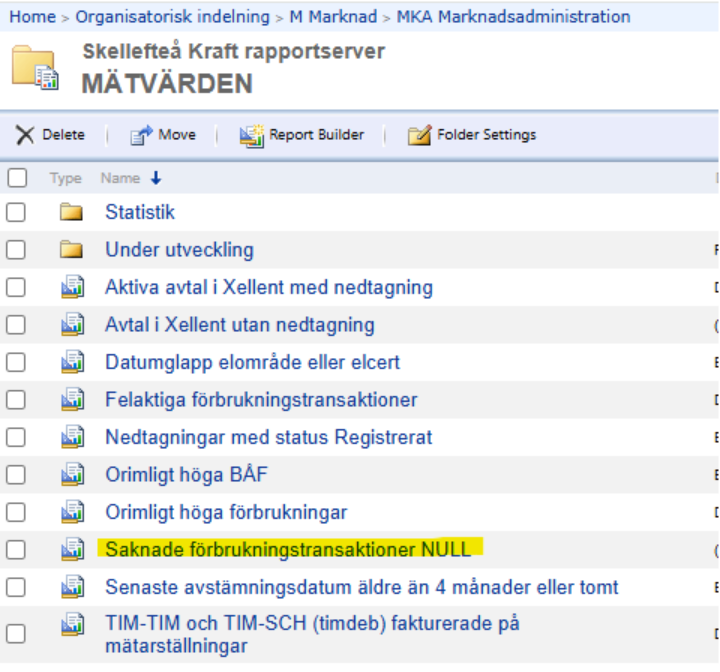Open the M Marknad breadcrumb link
720x672 pixels.
pos(332,17)
